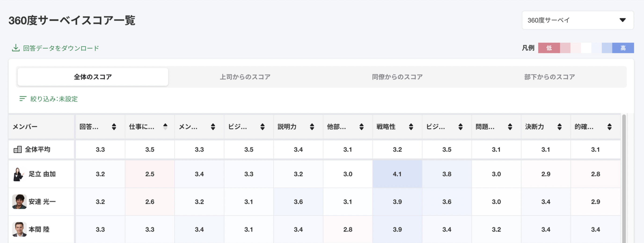Click the download icon beside 回答データをダウンロード

pos(16,48)
